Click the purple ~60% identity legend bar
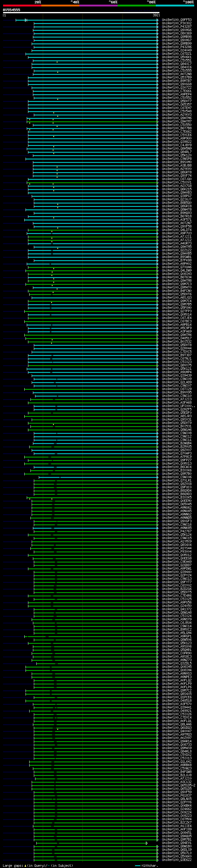The height and width of the screenshot is (868, 197). coord(99,6)
